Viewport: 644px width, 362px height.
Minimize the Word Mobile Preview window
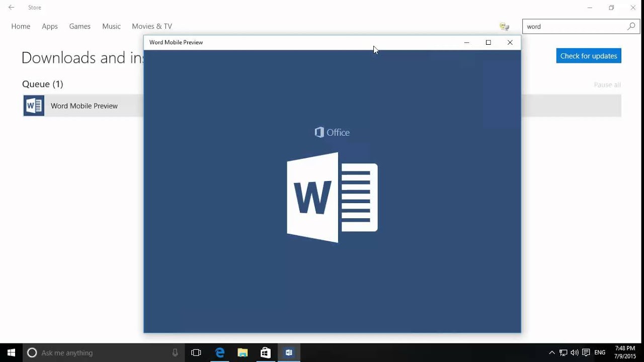coord(466,42)
